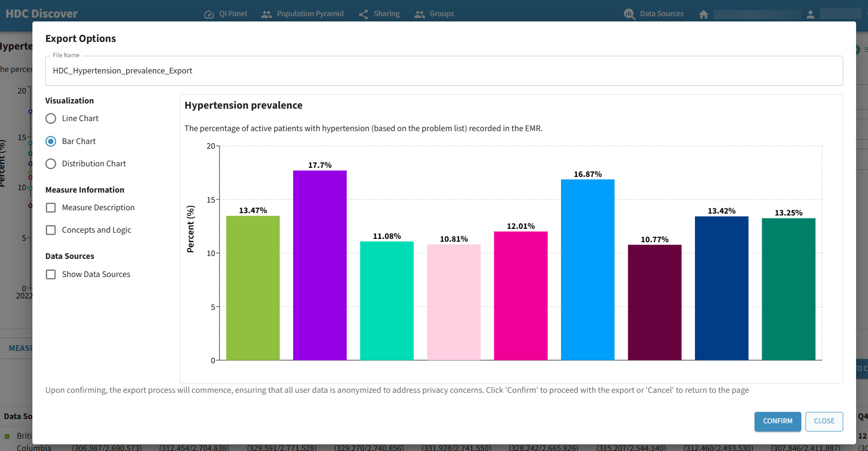
Task: Select the Line Chart radio option
Action: (x=51, y=119)
